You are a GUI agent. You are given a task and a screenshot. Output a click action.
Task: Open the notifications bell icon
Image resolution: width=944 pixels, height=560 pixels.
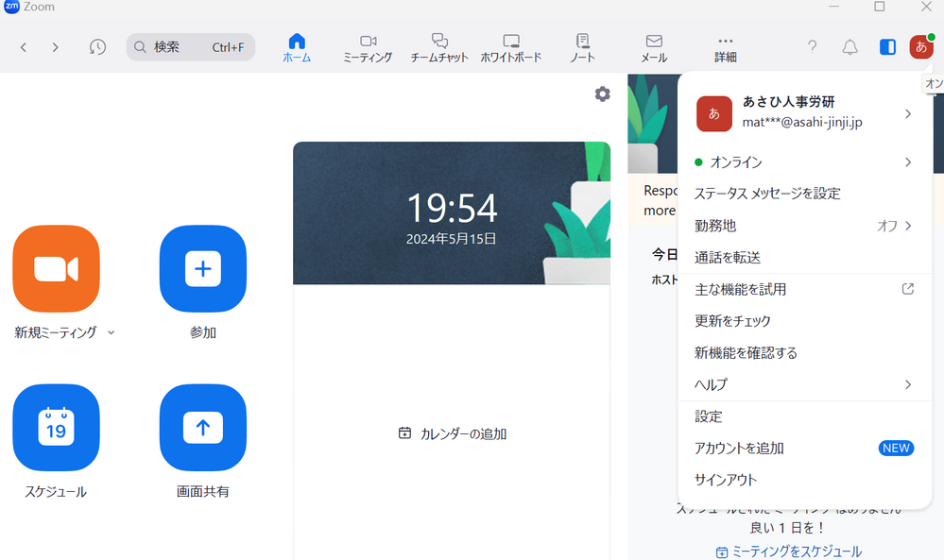click(850, 47)
